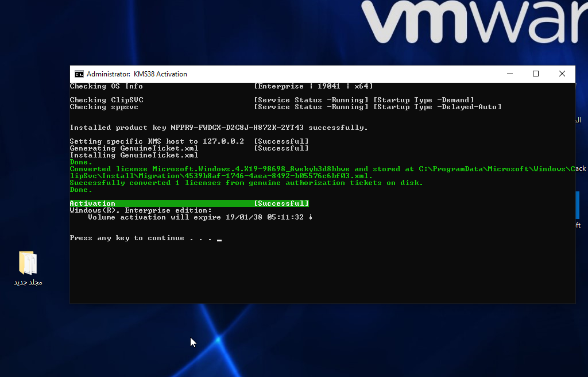The image size is (588, 377).
Task: Click the 'Volume activation will expire' line
Action: pyautogui.click(x=200, y=217)
